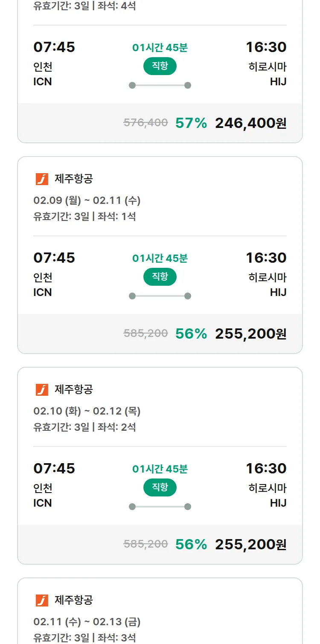Click route line graphic on 02.09 flight
320x644 pixels.
[160, 296]
